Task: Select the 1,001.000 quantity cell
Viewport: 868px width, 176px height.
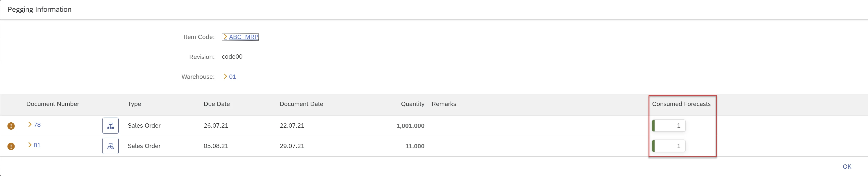Action: 410,126
